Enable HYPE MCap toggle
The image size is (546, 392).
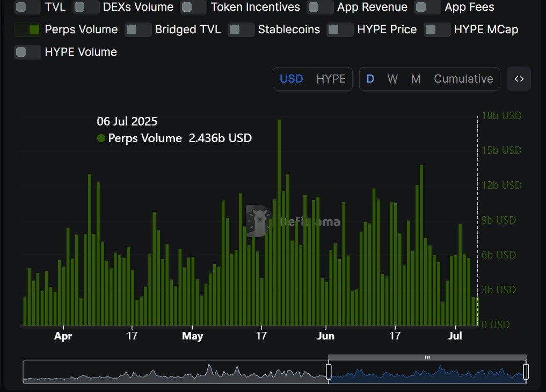[437, 29]
